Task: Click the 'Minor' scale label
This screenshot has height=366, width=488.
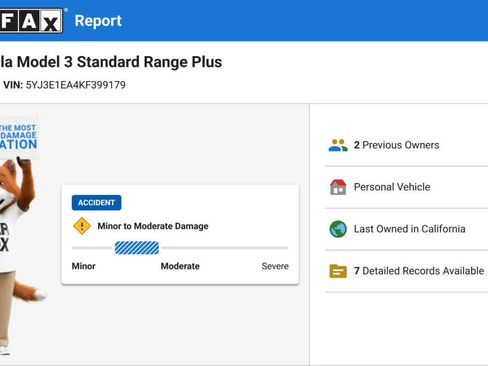Action: click(84, 266)
